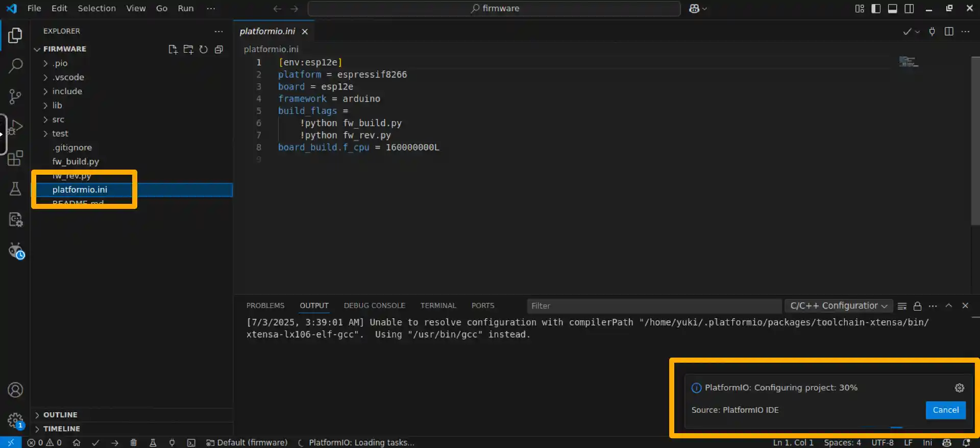
Task: Toggle the bottom panel visibility
Action: 893,8
